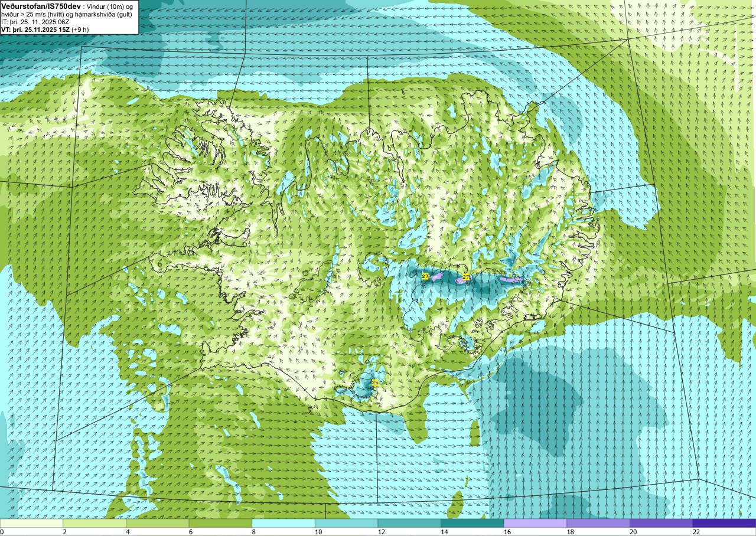Pick the 12–14 m/s teal legend swatch
Screen dimensions: 756x536
pyautogui.click(x=409, y=523)
